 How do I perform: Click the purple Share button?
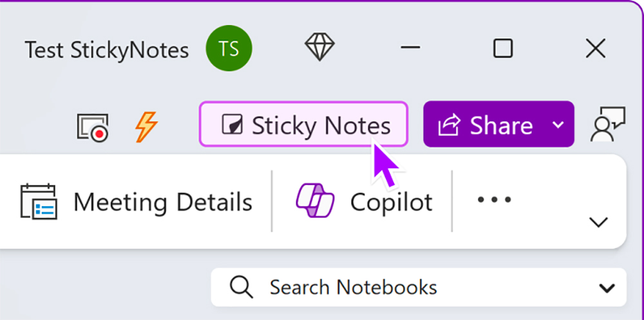pyautogui.click(x=485, y=124)
